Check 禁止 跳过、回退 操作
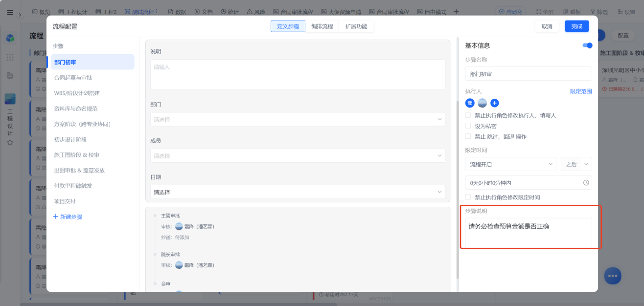Image resolution: width=644 pixels, height=306 pixels. click(468, 136)
